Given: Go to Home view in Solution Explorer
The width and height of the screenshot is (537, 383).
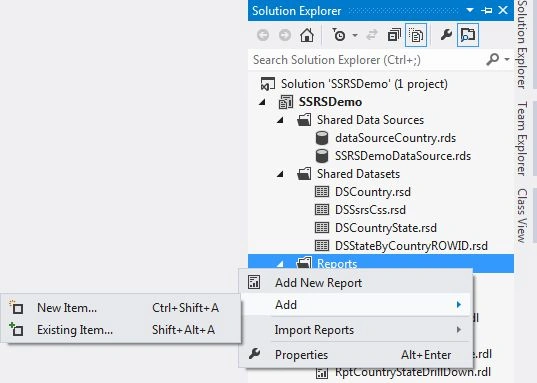Looking at the screenshot, I should coord(307,35).
